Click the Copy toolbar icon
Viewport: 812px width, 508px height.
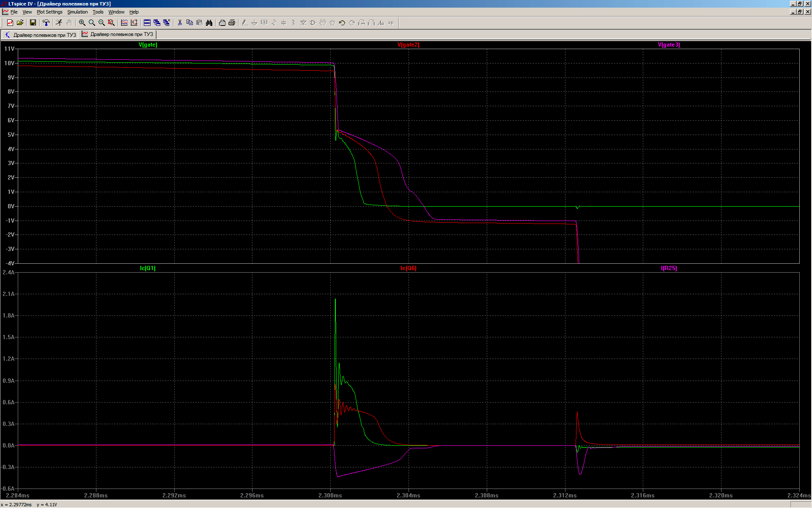[189, 23]
